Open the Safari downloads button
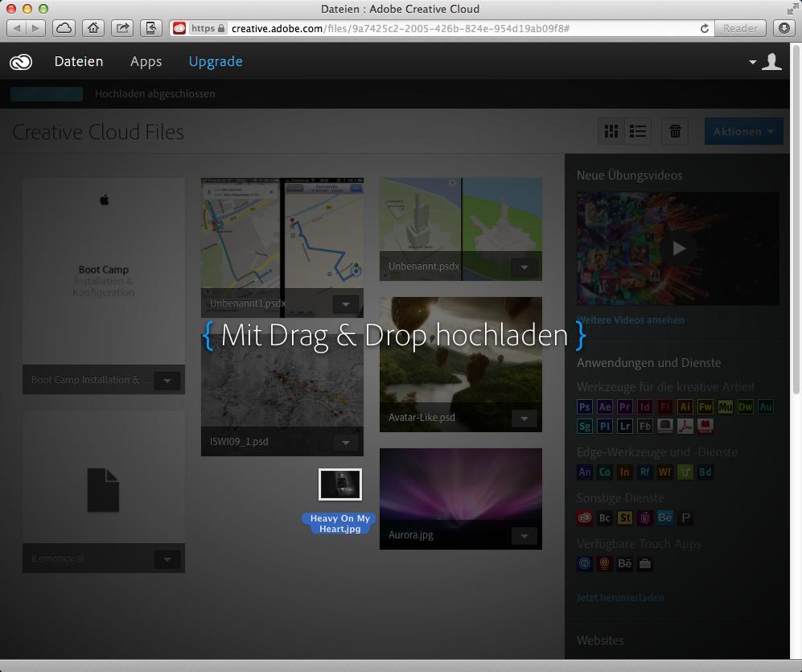The image size is (802, 672). tap(784, 28)
